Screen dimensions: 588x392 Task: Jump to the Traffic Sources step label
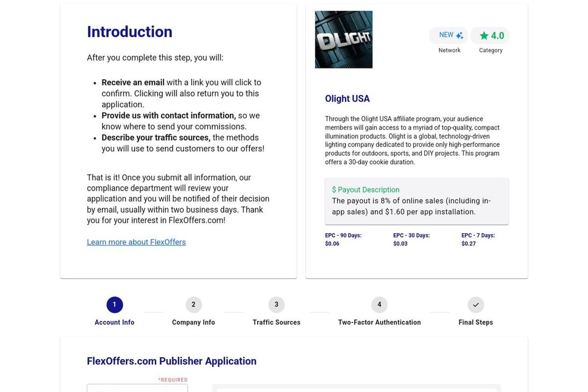(276, 323)
